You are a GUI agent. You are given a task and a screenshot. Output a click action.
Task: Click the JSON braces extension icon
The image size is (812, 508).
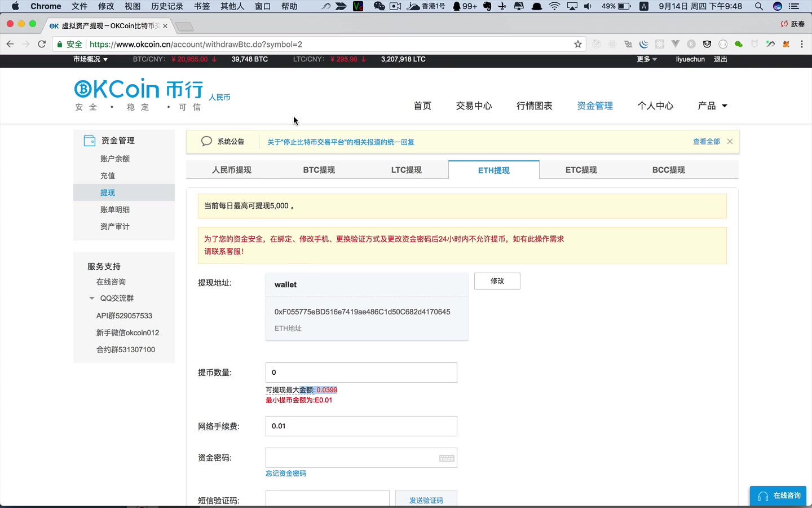point(723,44)
